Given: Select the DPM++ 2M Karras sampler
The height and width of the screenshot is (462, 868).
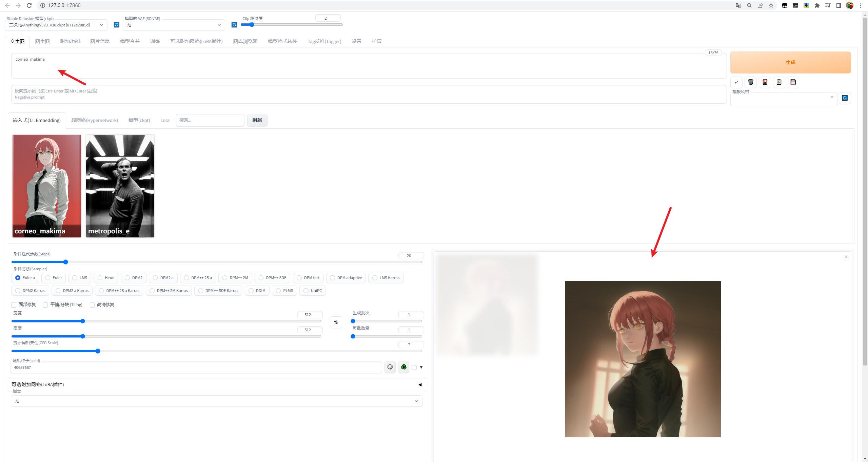Looking at the screenshot, I should 169,291.
